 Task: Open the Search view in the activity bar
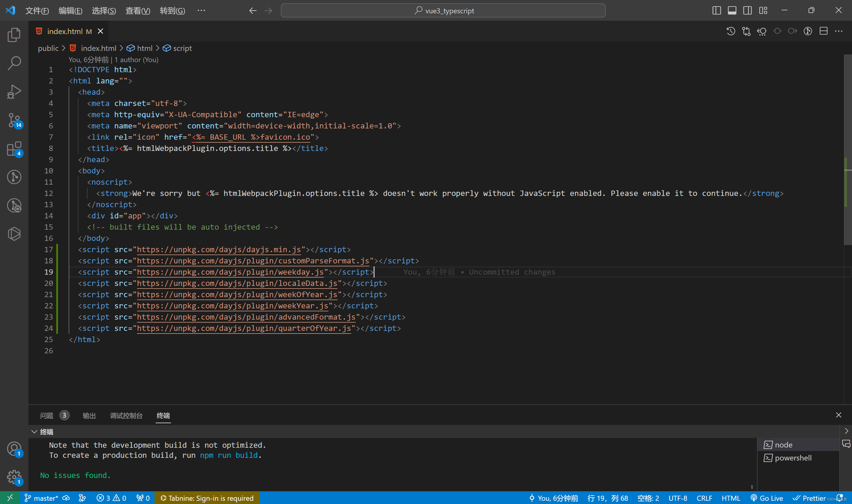(14, 63)
